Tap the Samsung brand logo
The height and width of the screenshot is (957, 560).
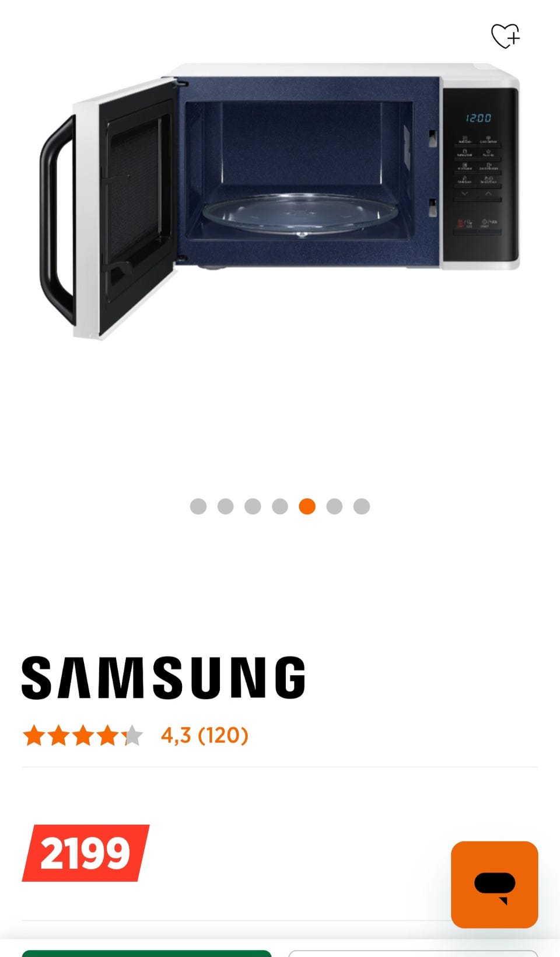(x=163, y=677)
